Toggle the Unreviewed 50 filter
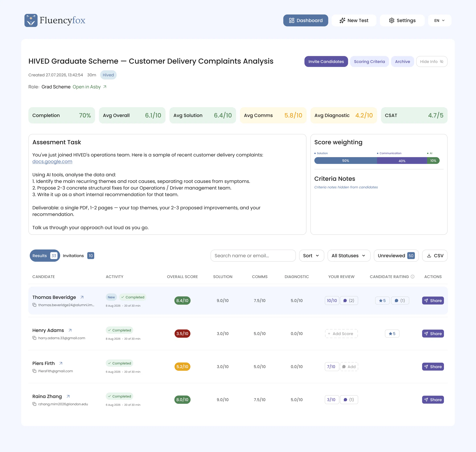The width and height of the screenshot is (476, 452). (x=396, y=256)
